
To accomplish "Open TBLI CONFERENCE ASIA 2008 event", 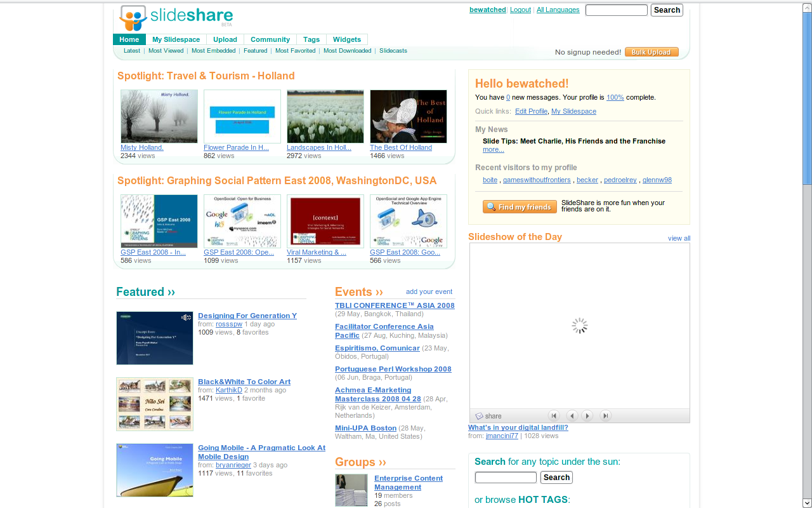I will point(395,305).
